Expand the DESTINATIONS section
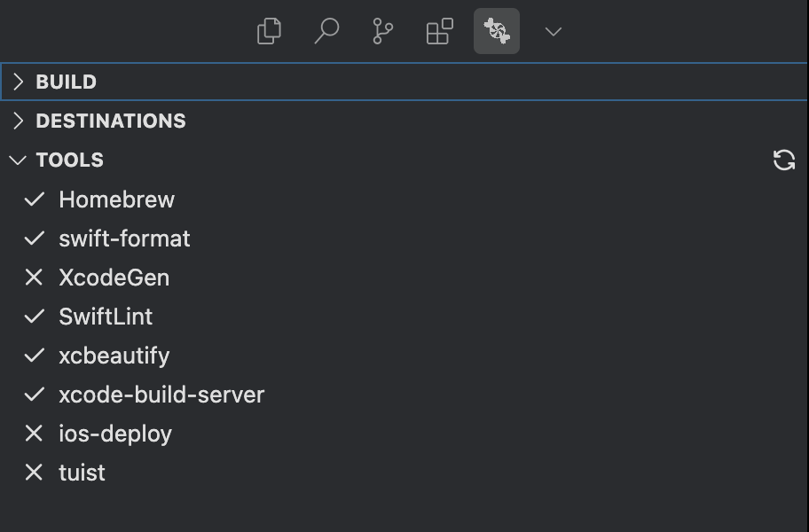 110,121
